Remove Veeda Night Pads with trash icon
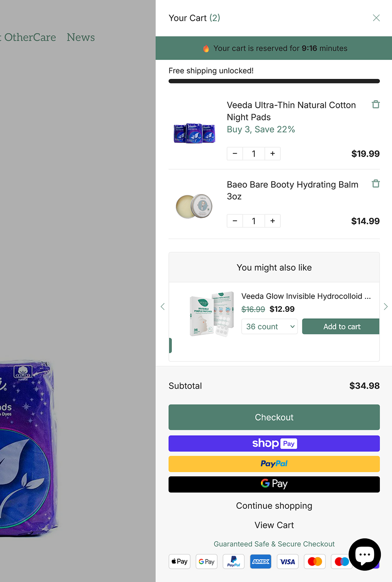 coord(376,104)
